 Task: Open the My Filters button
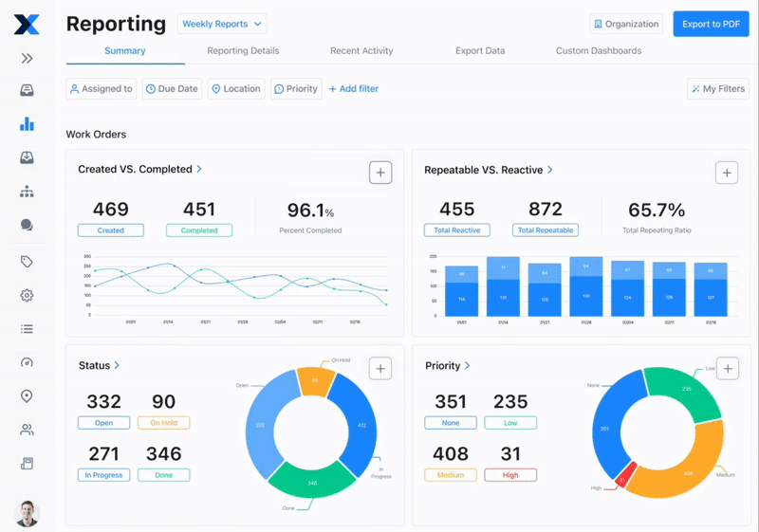[x=717, y=89]
